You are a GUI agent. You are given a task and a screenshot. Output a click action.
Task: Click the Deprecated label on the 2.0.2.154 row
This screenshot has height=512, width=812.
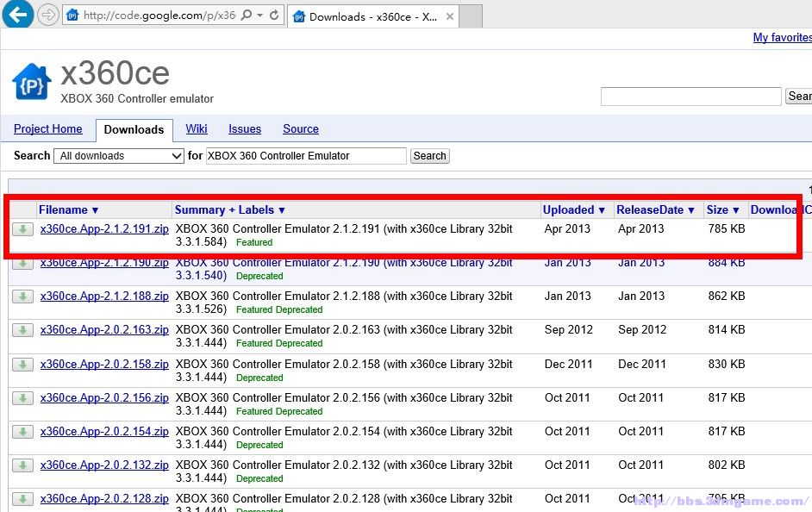click(x=259, y=446)
